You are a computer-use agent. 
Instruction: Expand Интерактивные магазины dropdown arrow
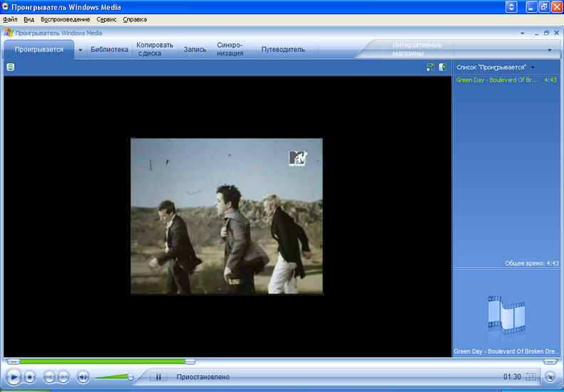pyautogui.click(x=549, y=50)
